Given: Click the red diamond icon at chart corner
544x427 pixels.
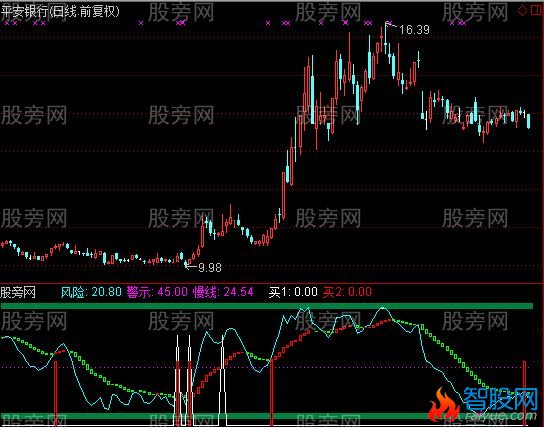Looking at the screenshot, I should pos(522,11).
